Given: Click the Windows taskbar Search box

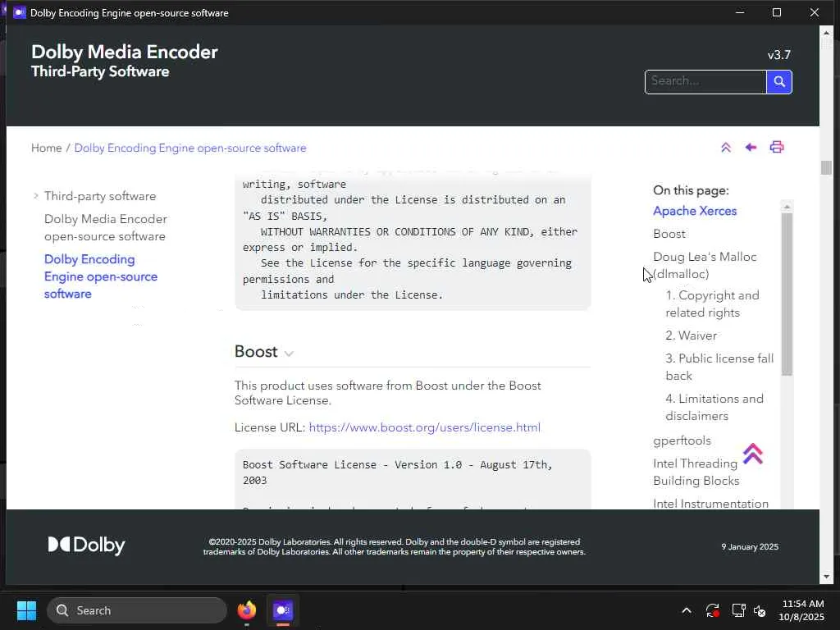Looking at the screenshot, I should [x=137, y=610].
